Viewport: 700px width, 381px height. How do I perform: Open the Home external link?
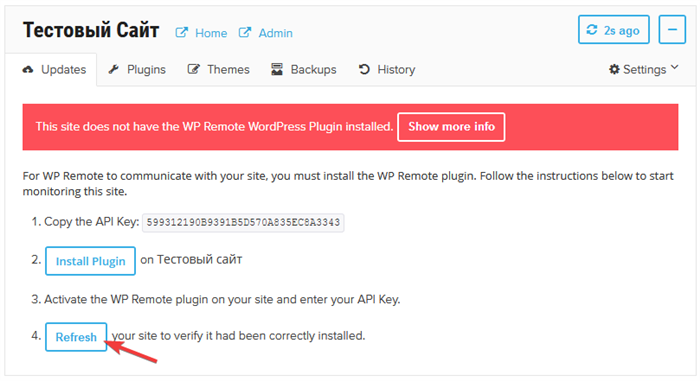point(211,33)
